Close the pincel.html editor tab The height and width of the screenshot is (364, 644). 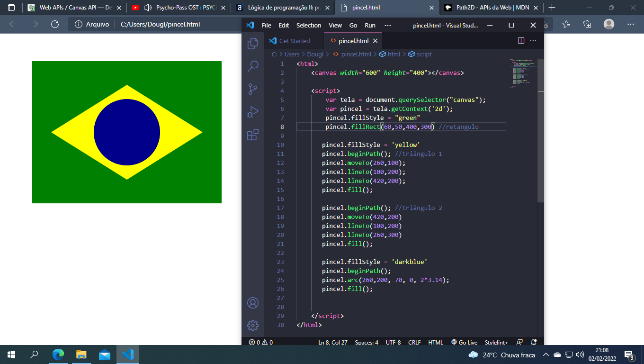coord(375,41)
